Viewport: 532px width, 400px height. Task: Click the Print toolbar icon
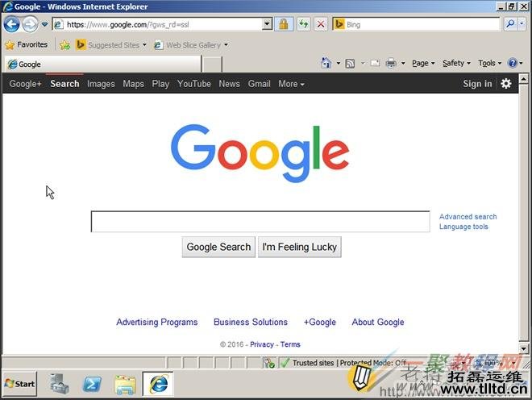coord(390,63)
